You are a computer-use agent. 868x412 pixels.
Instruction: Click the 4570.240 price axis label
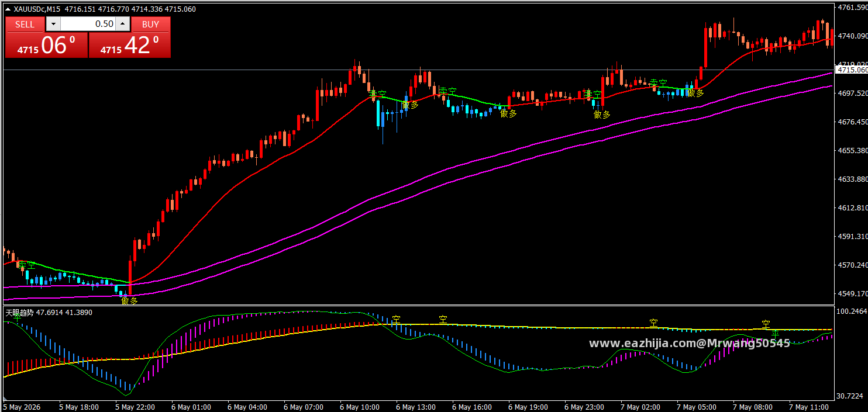tap(853, 265)
